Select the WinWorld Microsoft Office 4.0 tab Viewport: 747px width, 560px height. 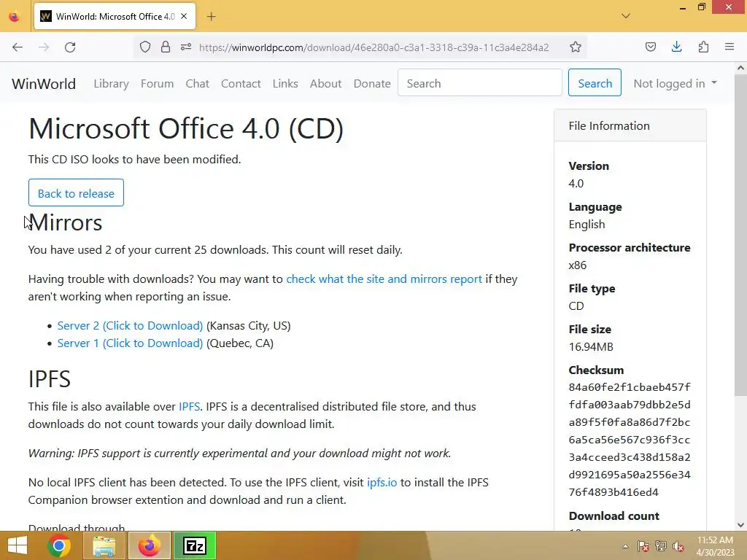[x=115, y=17]
